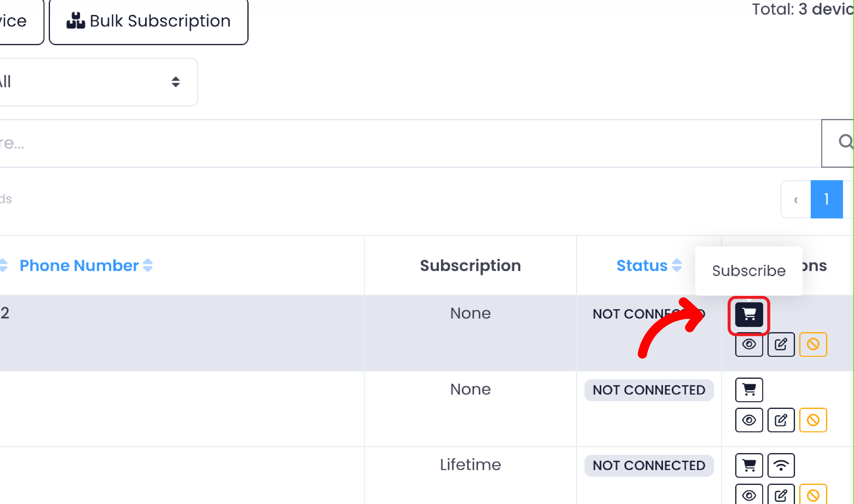View first row device with eye icon

click(x=749, y=344)
